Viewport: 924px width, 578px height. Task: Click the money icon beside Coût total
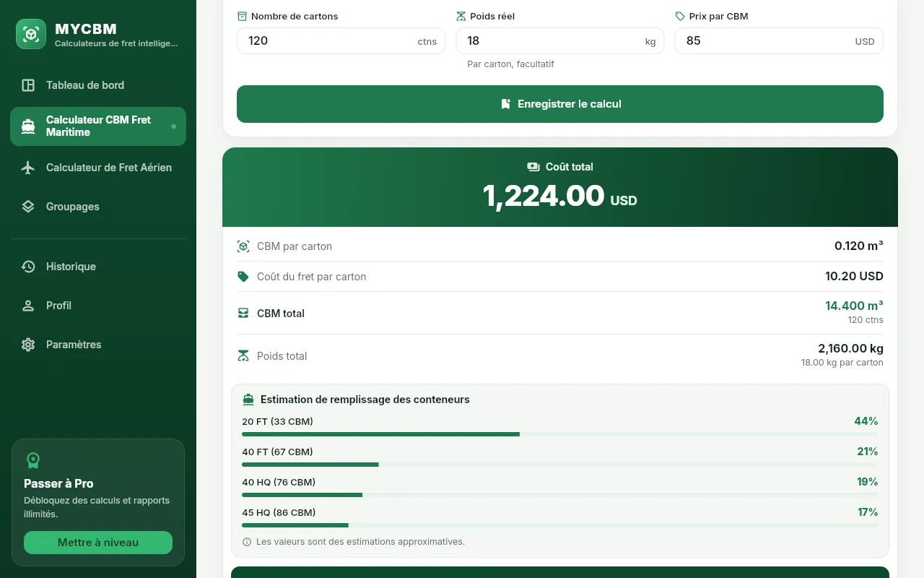pyautogui.click(x=533, y=167)
